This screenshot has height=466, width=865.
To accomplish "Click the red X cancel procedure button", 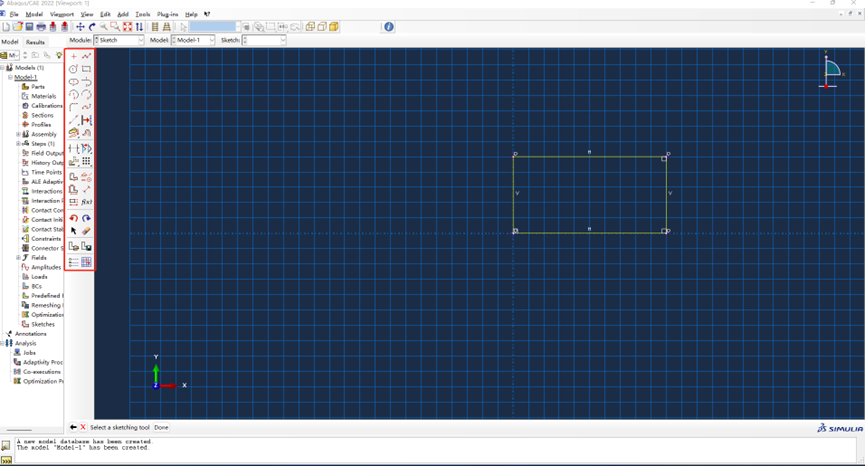I will click(x=83, y=427).
